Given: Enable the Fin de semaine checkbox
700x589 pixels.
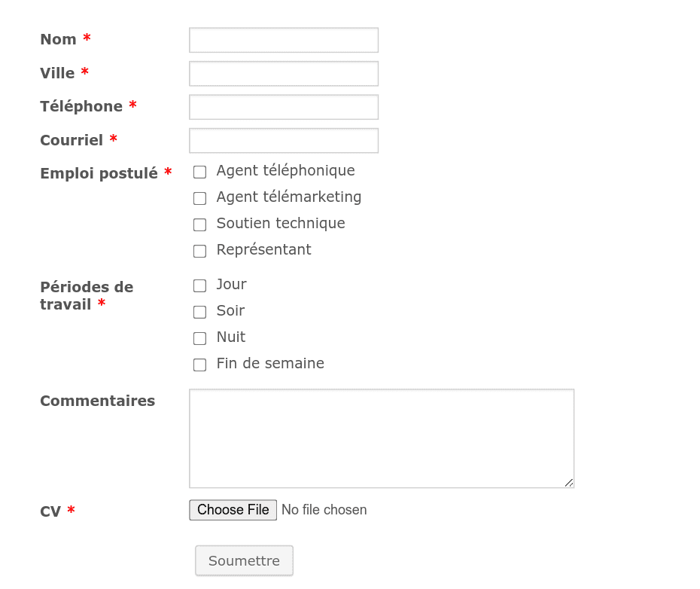Looking at the screenshot, I should 199,365.
